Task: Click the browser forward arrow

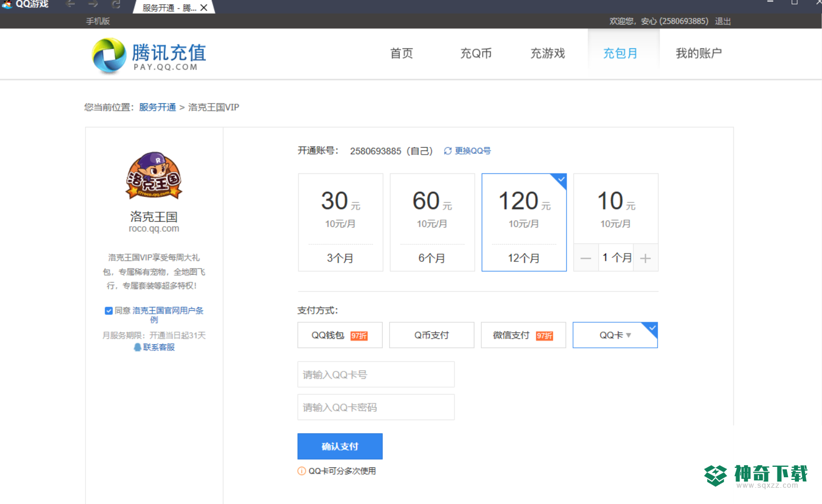Action: pyautogui.click(x=93, y=4)
